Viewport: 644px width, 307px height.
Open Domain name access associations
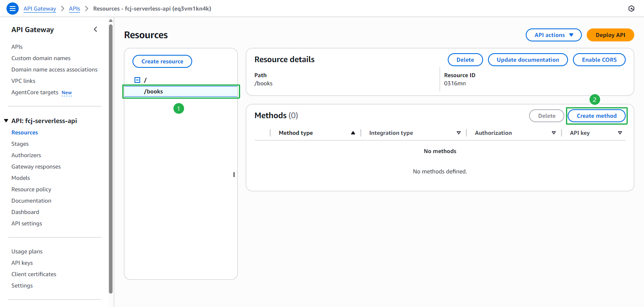point(54,69)
